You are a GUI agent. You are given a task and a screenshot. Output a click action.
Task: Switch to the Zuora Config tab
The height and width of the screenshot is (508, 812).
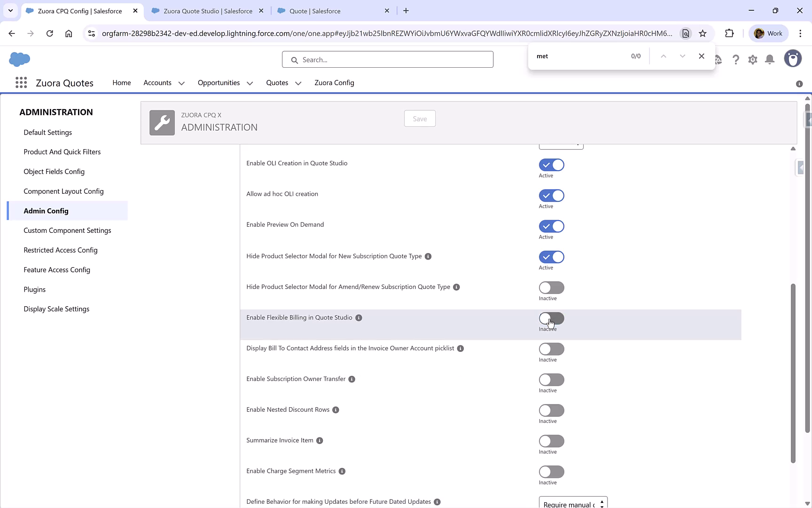(x=334, y=83)
